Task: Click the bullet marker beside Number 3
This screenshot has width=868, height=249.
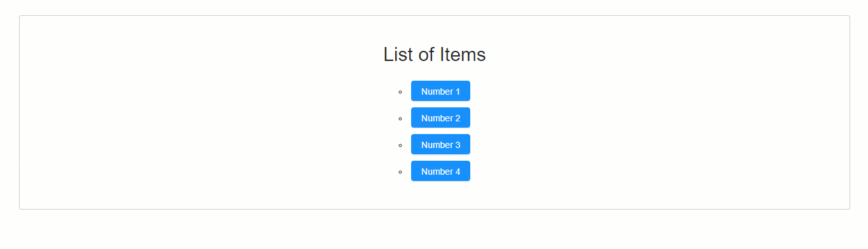Action: click(x=400, y=145)
